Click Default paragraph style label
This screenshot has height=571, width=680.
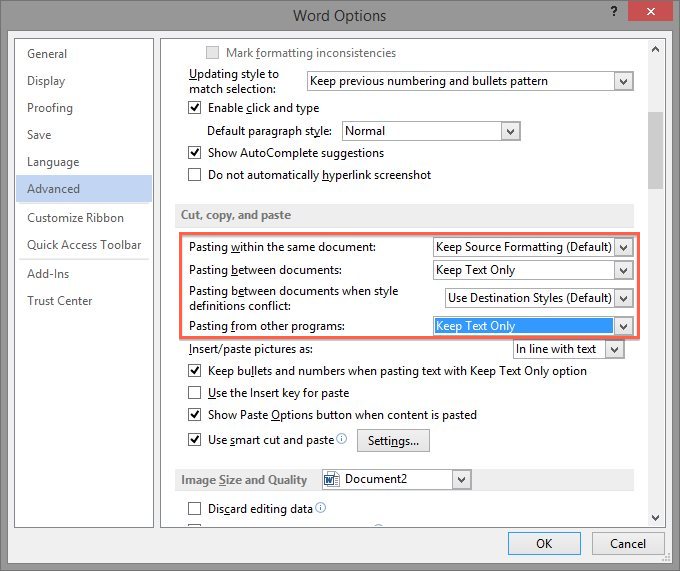[x=269, y=131]
